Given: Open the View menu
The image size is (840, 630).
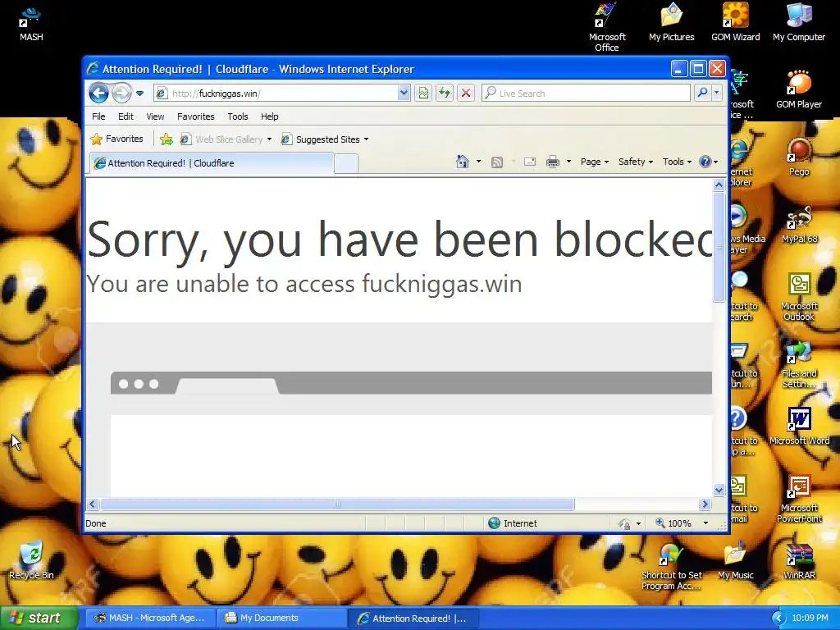Looking at the screenshot, I should [x=155, y=116].
